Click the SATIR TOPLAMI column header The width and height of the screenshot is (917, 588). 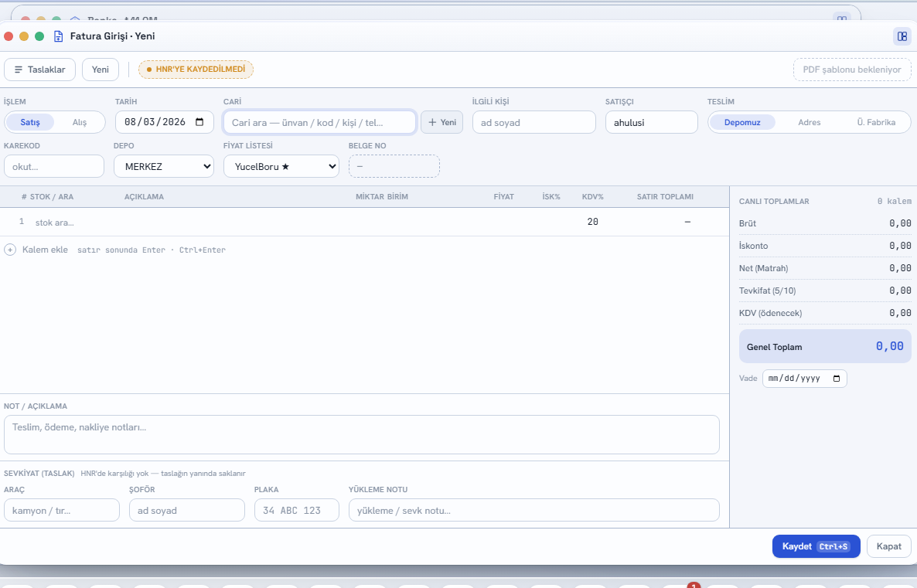click(665, 197)
